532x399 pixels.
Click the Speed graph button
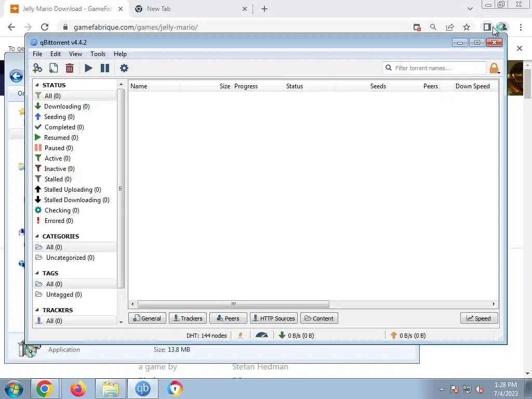point(479,318)
